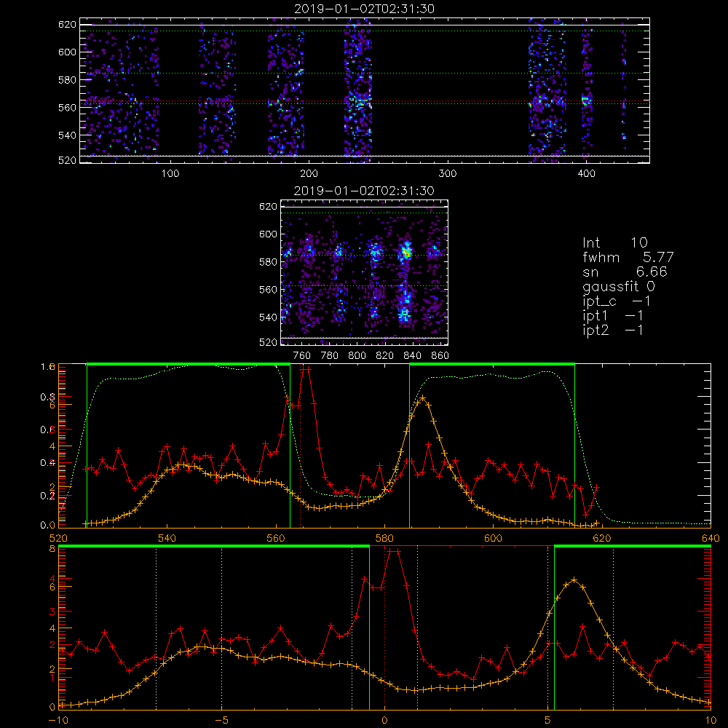Click x-axis label 540 on third profile plot

167,538
